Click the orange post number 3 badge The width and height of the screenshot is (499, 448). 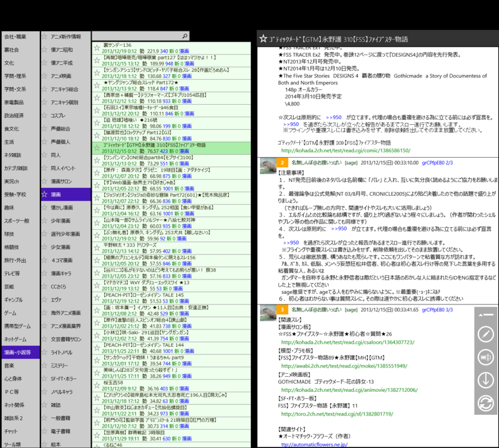283,309
